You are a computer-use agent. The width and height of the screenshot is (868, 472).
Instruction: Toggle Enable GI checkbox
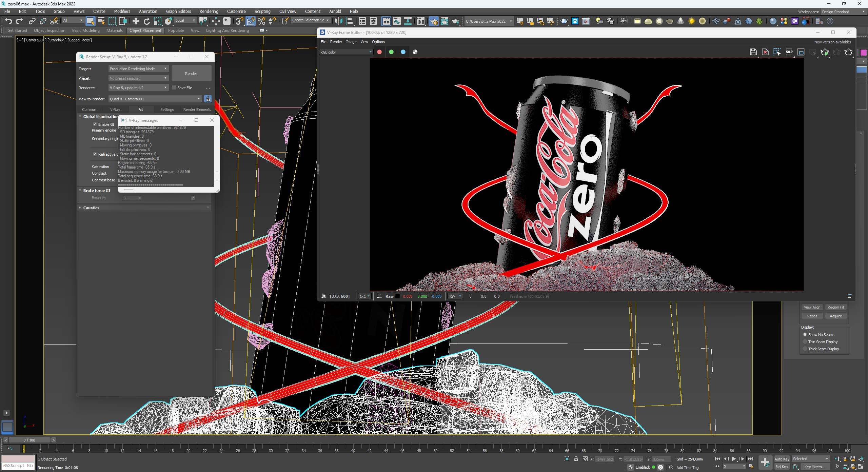pos(95,124)
